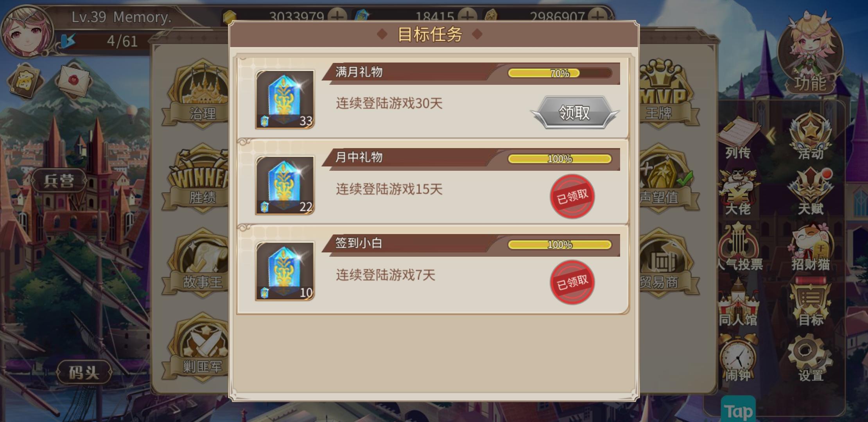
Task: Open the 大佬 boss icon
Action: point(738,192)
